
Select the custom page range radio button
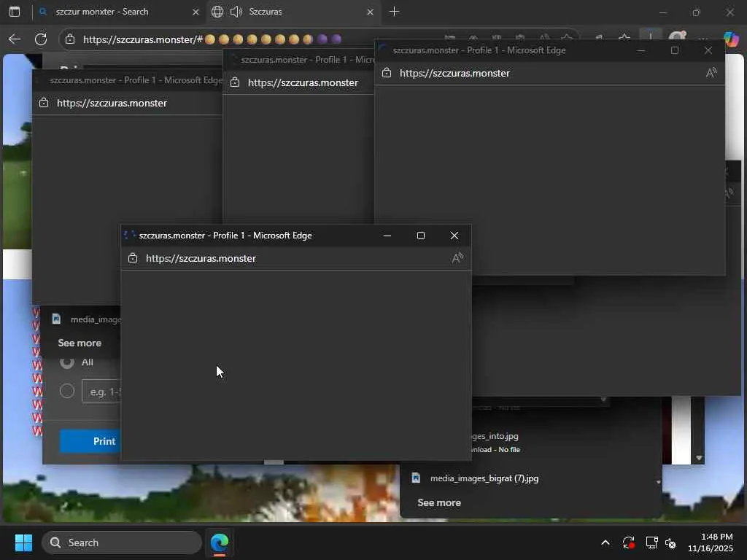coord(66,391)
